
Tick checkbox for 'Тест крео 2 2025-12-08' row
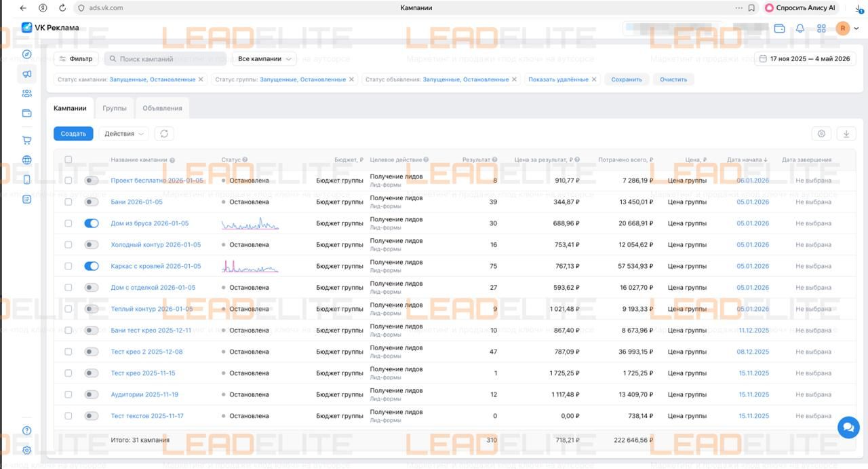tap(68, 352)
